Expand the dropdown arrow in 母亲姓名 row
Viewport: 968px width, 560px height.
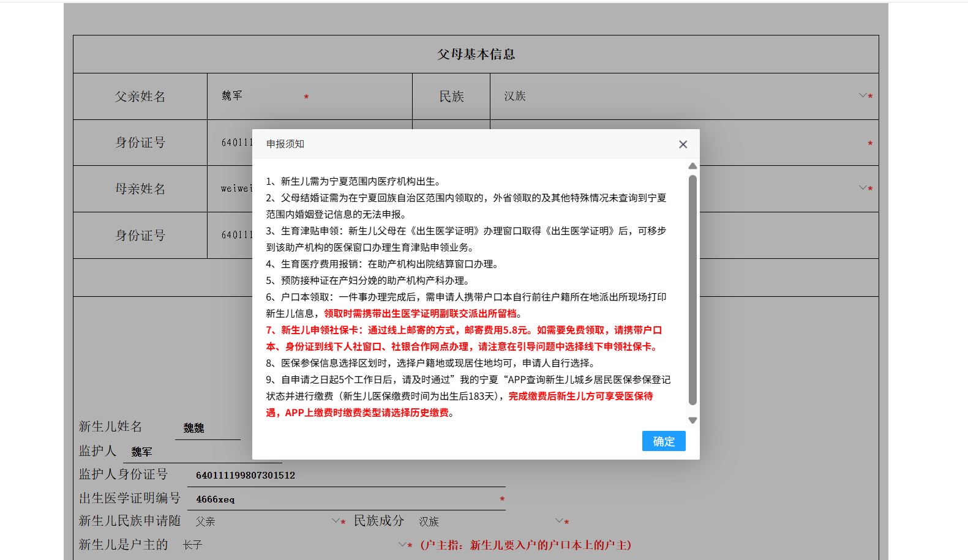pos(862,188)
